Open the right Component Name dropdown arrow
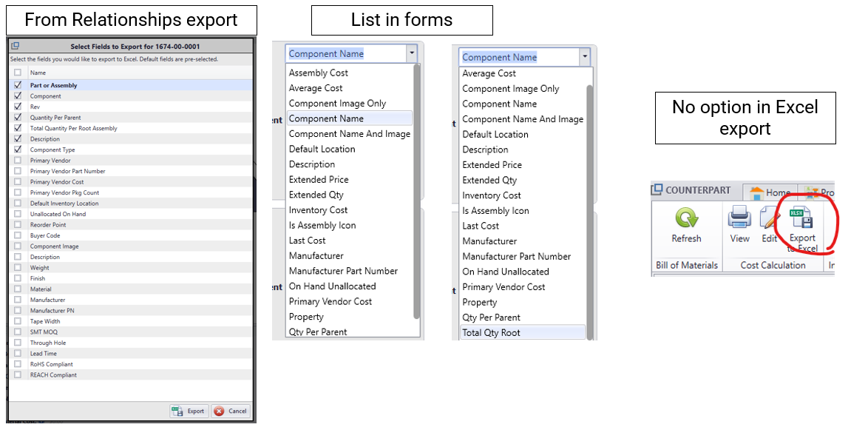The image size is (868, 430). point(585,56)
